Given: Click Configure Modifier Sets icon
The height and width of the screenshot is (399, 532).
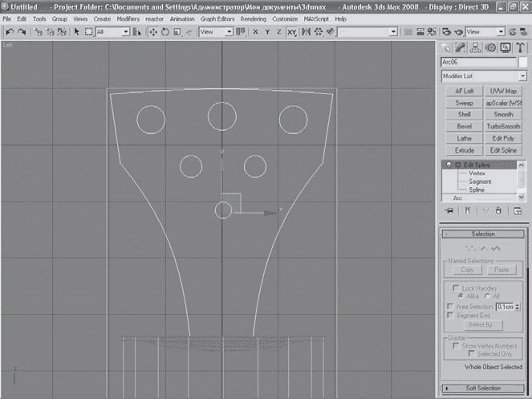Looking at the screenshot, I should coord(517,210).
